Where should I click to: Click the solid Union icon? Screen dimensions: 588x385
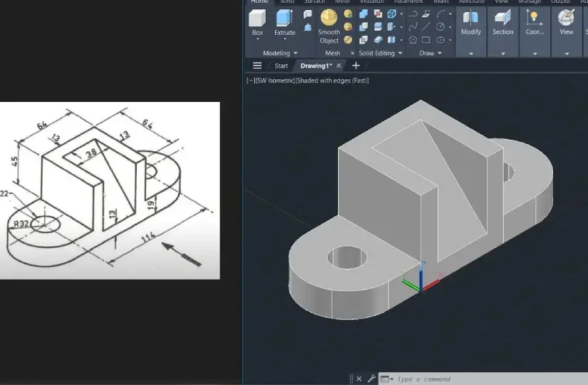363,14
